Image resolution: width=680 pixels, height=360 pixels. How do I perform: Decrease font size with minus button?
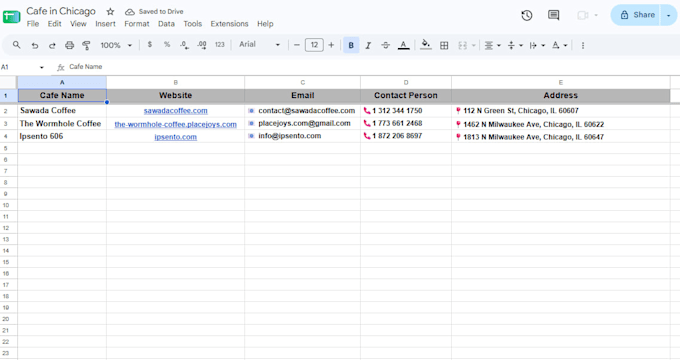(297, 45)
